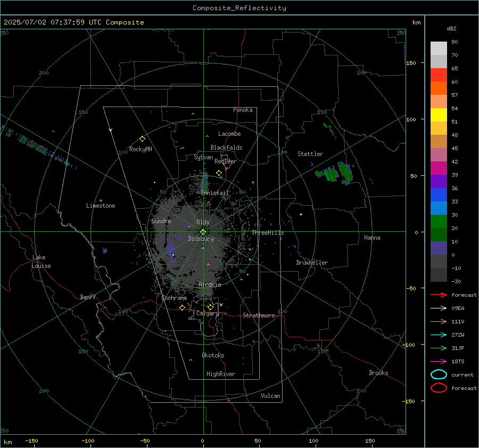The image size is (479, 448).
Task: Click the bright green swatch in dBZ scale
Action: [439, 222]
